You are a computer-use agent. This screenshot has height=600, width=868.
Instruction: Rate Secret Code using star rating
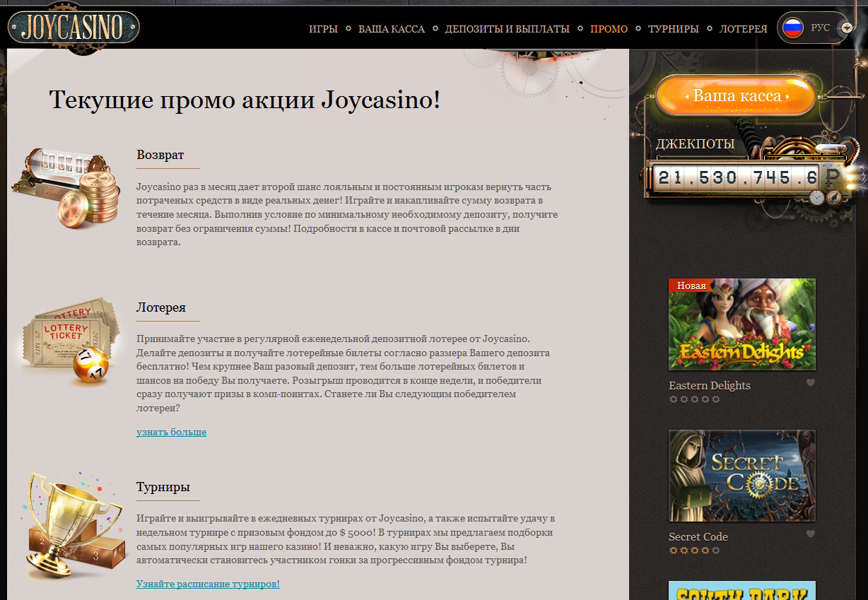pos(694,551)
